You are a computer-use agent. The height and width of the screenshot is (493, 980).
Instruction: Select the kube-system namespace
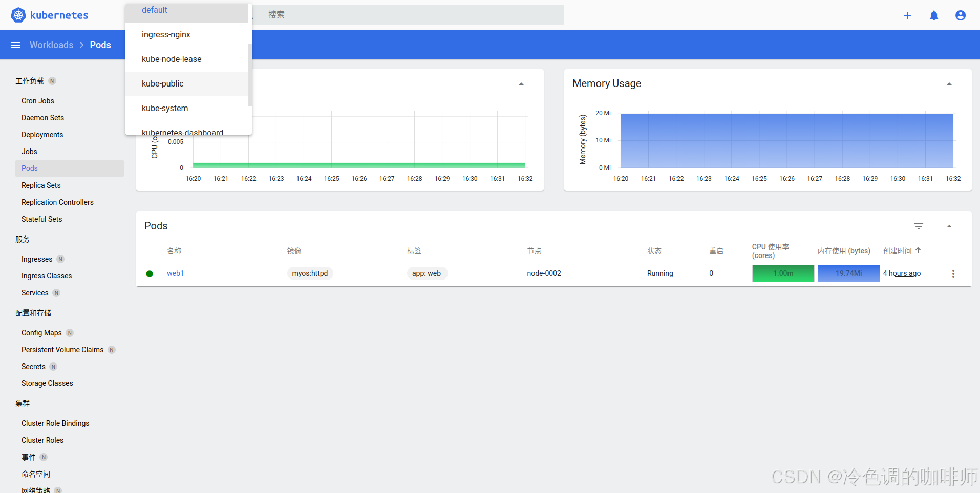(187, 109)
